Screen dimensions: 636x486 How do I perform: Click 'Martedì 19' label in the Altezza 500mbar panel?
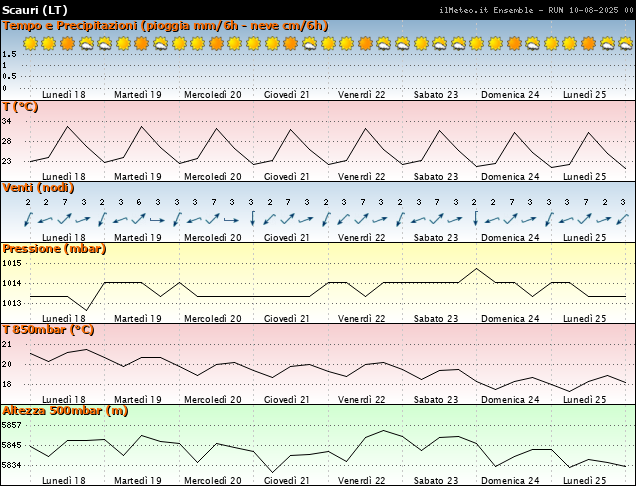pyautogui.click(x=138, y=481)
